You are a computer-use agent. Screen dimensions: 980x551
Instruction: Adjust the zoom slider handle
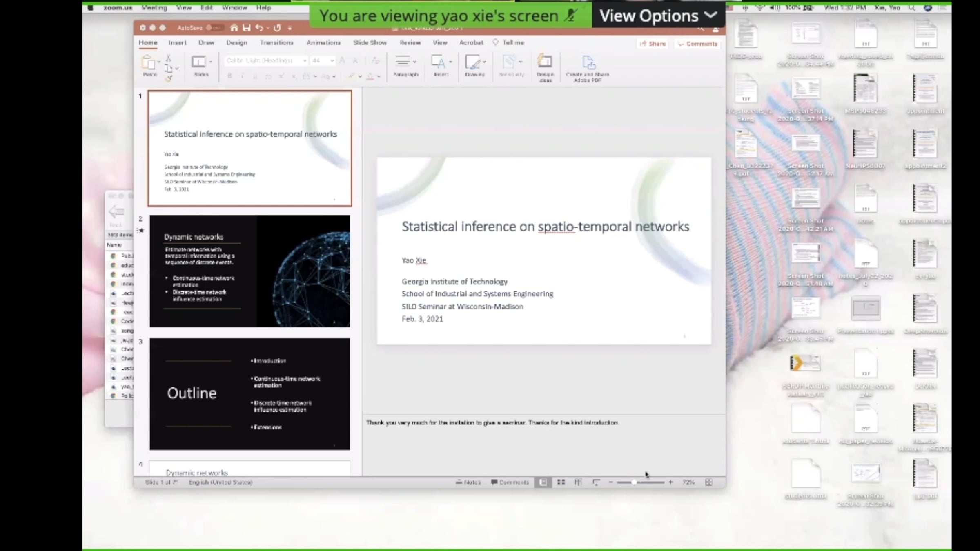[634, 482]
